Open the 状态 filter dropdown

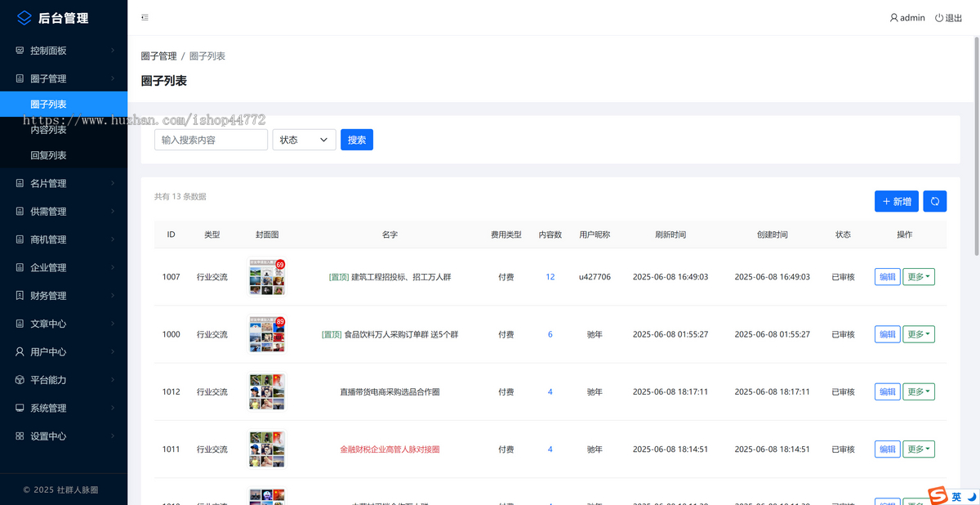(x=304, y=140)
